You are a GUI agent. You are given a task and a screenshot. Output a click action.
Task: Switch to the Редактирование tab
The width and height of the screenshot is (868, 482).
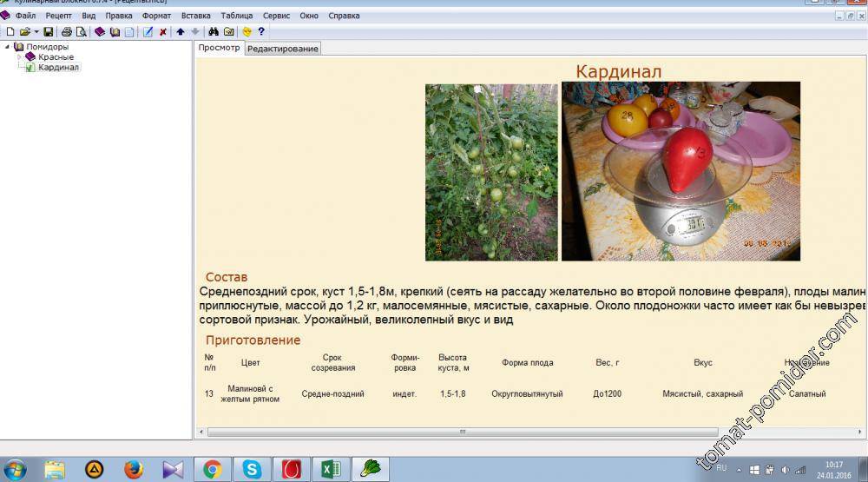(282, 49)
